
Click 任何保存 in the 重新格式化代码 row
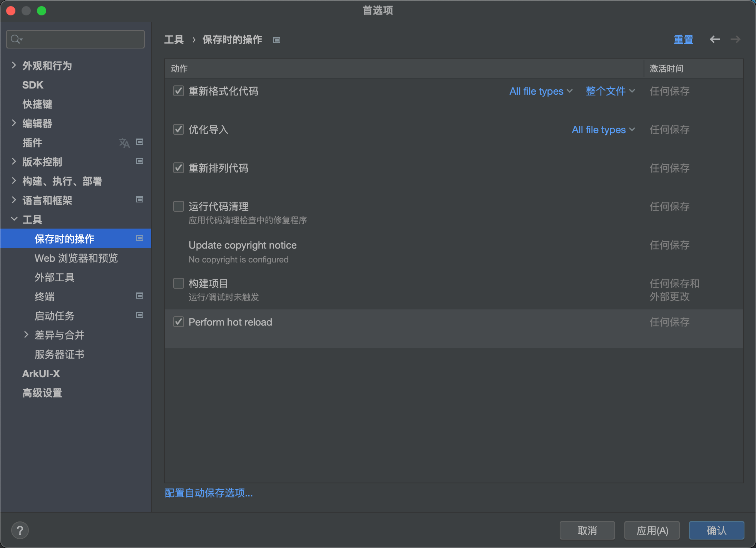pyautogui.click(x=669, y=91)
